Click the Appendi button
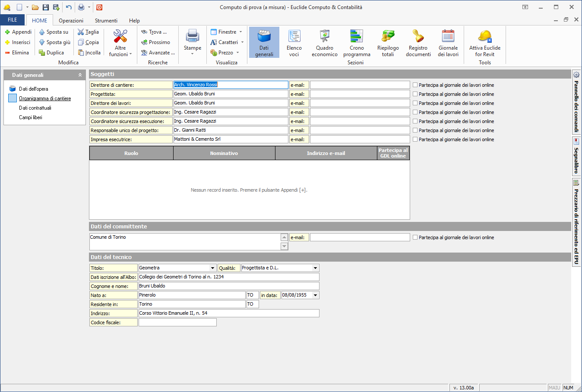The height and width of the screenshot is (392, 582). [18, 32]
